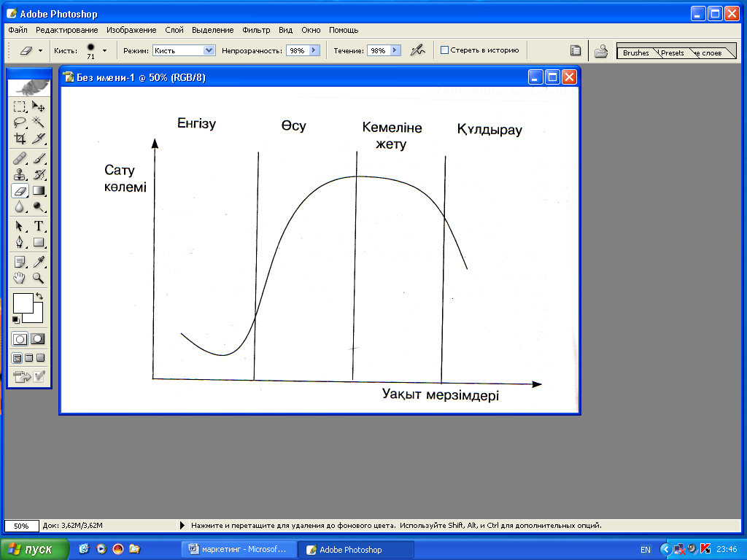Switch to Quick Mask mode
The width and height of the screenshot is (747, 560).
38,339
